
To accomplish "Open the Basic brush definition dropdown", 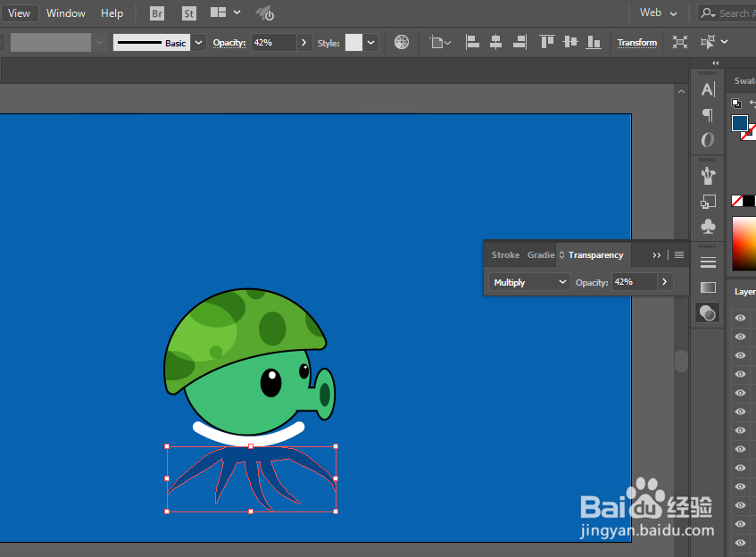I will 198,43.
